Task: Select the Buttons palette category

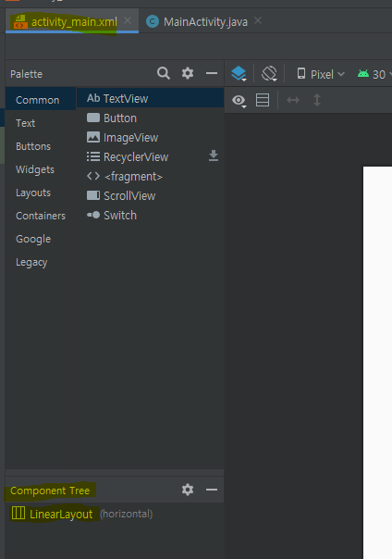Action: 41,146
